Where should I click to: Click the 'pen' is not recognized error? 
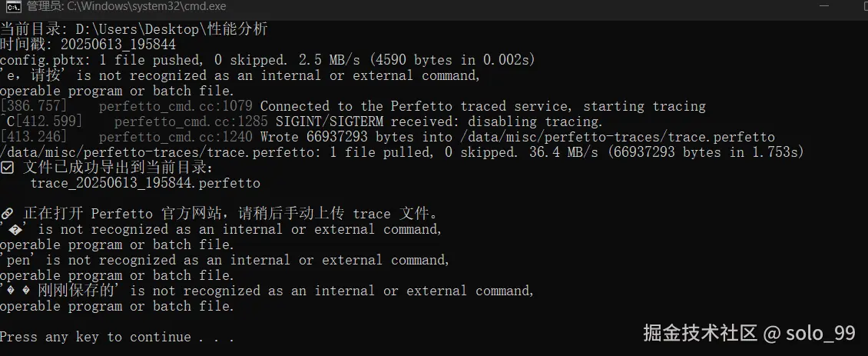tap(225, 260)
